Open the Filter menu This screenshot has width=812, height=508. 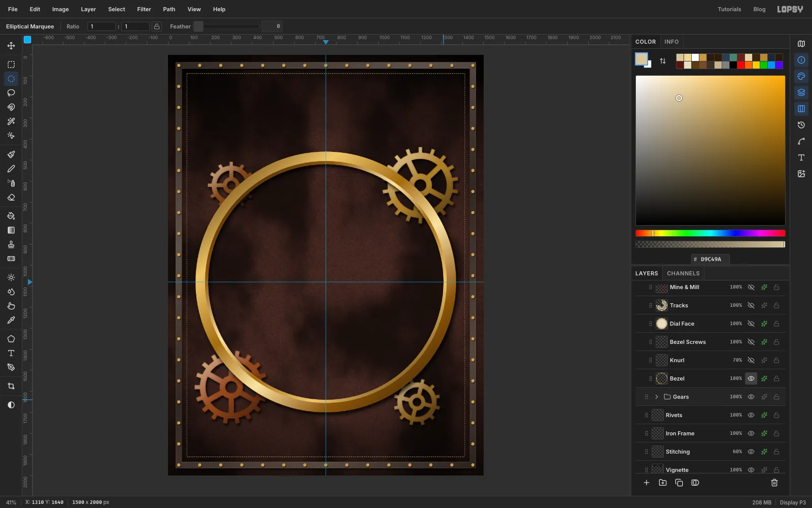click(144, 9)
